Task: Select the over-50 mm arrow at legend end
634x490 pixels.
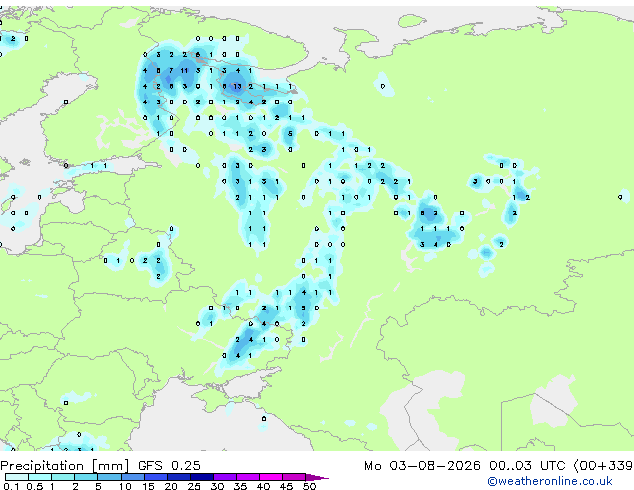Action: pos(317,477)
